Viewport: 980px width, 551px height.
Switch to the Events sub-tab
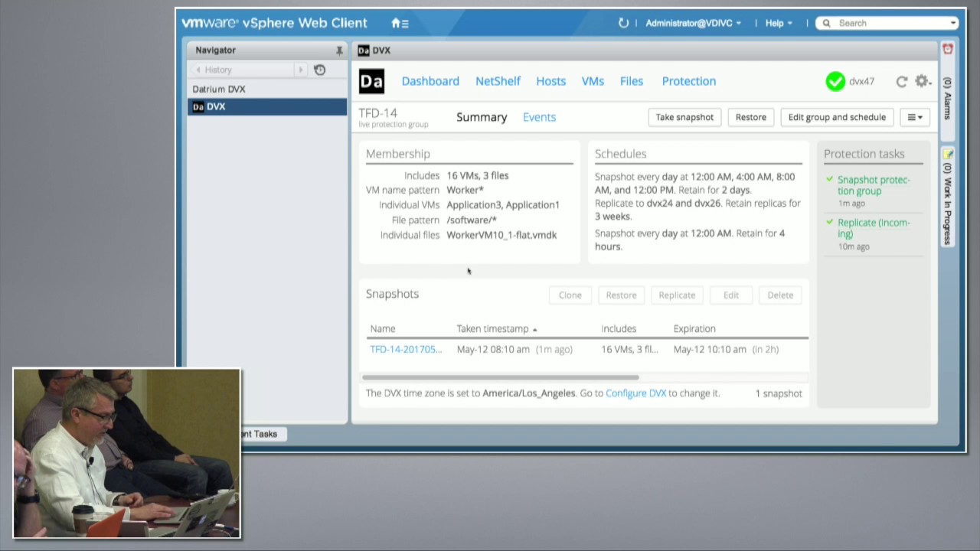coord(539,117)
